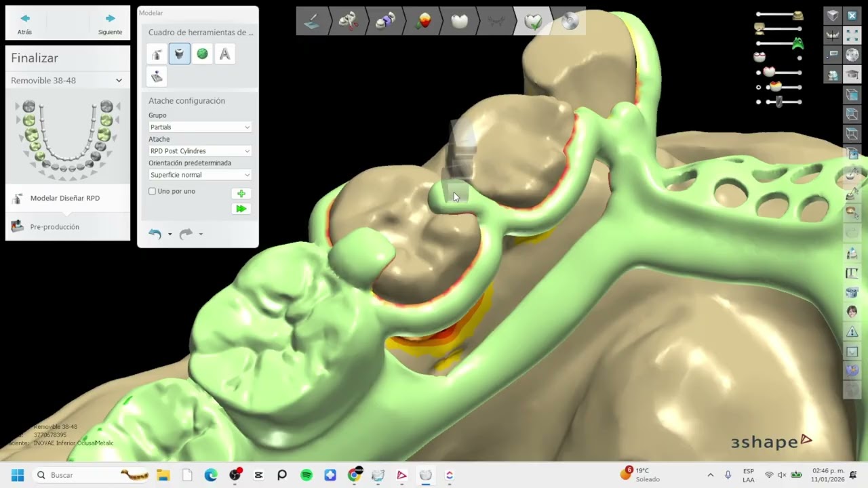
Task: Select the Pre-producción step
Action: [x=67, y=226]
